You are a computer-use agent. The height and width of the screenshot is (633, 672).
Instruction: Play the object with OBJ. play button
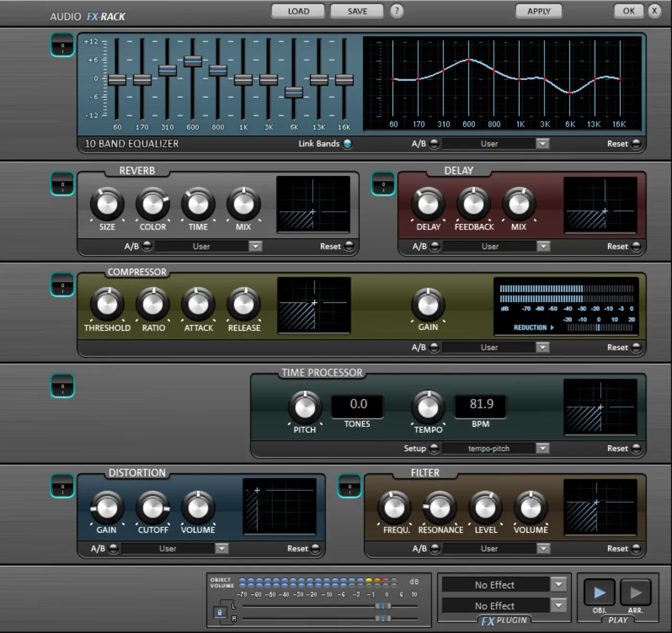(x=599, y=593)
